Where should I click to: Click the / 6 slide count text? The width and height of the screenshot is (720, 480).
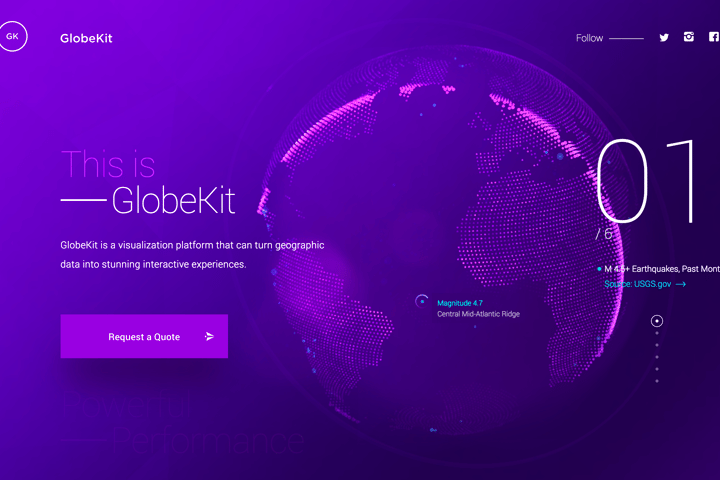pos(604,234)
